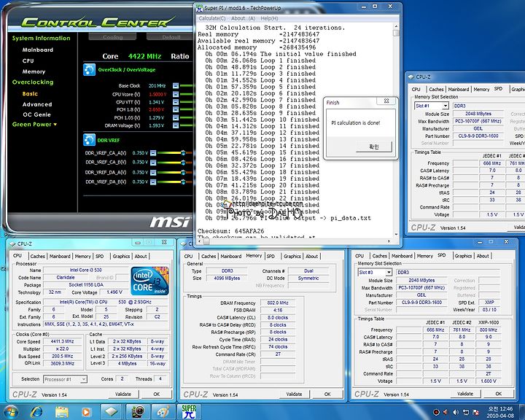Click the minus button beside PCH 1.8
The width and height of the screenshot is (525, 420).
176,109
